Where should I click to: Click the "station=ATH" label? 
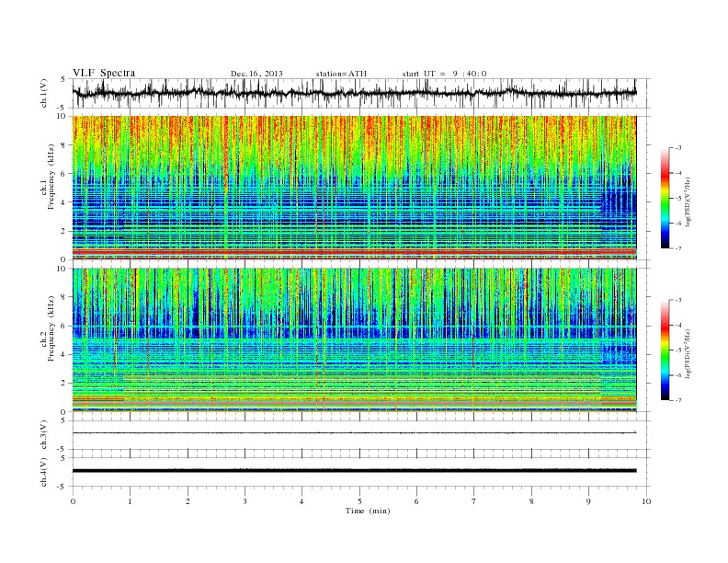341,74
